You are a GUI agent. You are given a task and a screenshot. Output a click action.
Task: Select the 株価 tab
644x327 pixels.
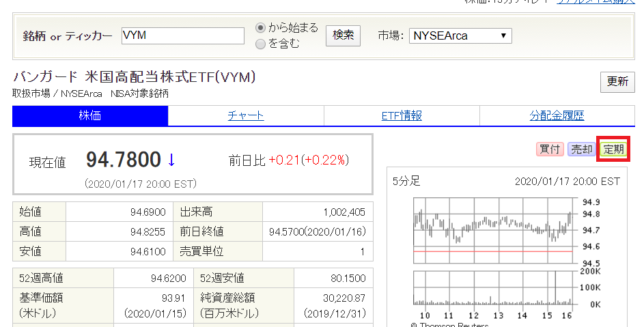[x=90, y=116]
